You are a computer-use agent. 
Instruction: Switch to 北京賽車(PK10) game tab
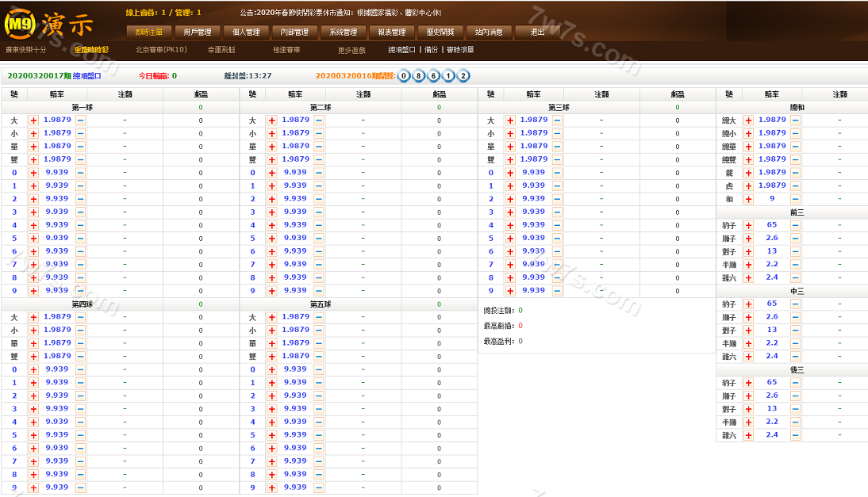tap(161, 50)
